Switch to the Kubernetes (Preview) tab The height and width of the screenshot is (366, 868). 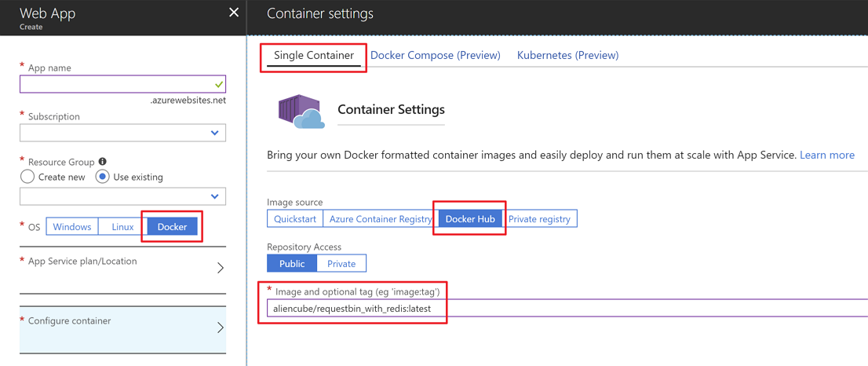(x=567, y=55)
